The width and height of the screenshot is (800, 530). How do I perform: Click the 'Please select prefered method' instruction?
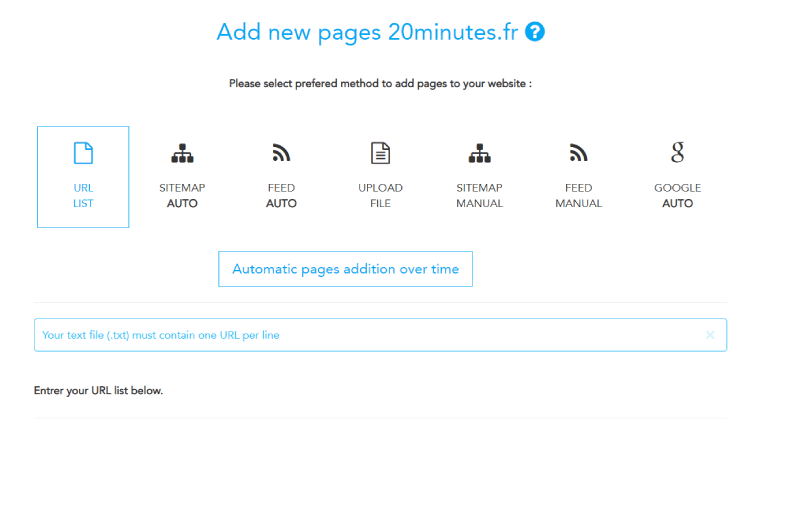tap(380, 84)
